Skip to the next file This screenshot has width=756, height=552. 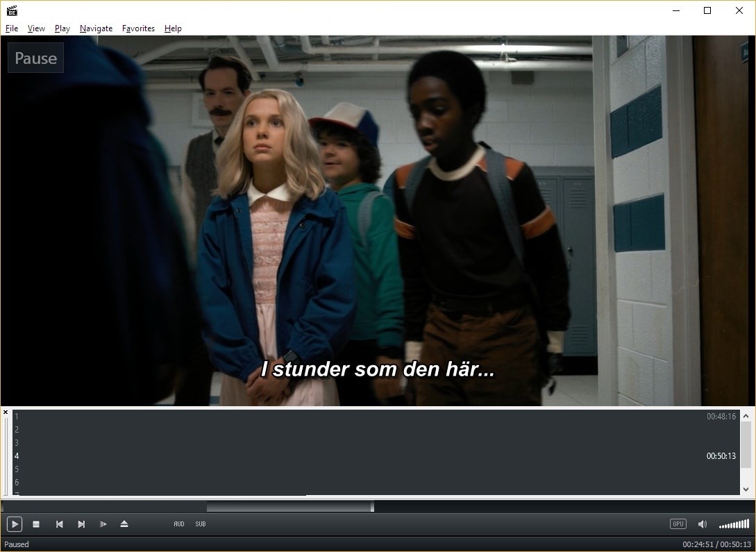(x=81, y=524)
